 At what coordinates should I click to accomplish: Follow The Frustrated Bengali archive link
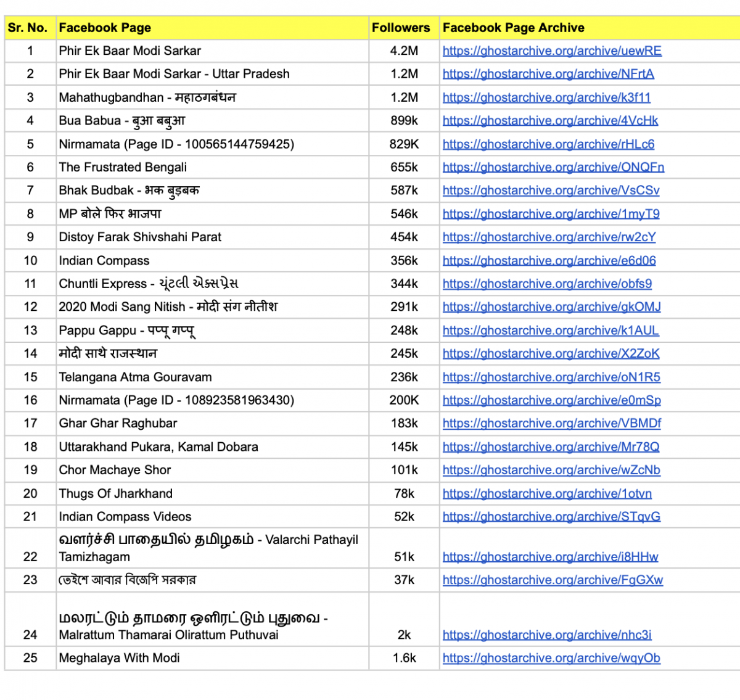553,167
